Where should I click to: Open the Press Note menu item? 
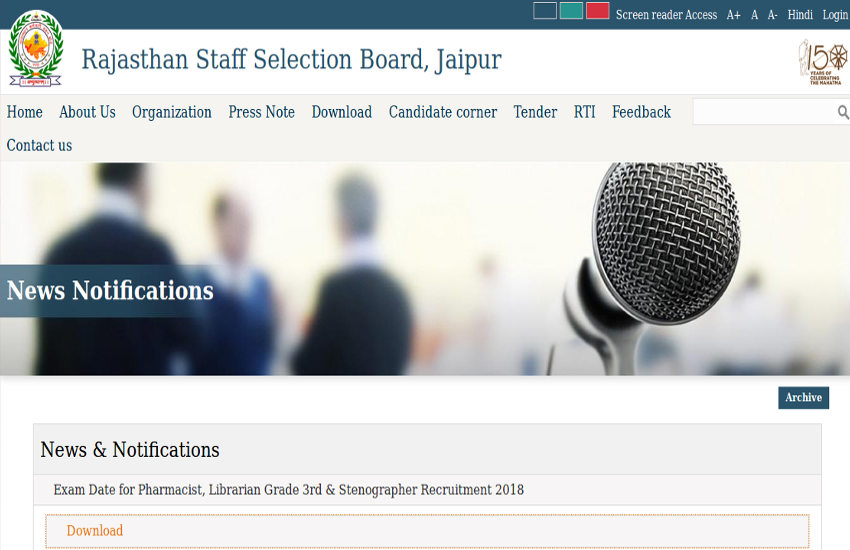click(x=261, y=112)
